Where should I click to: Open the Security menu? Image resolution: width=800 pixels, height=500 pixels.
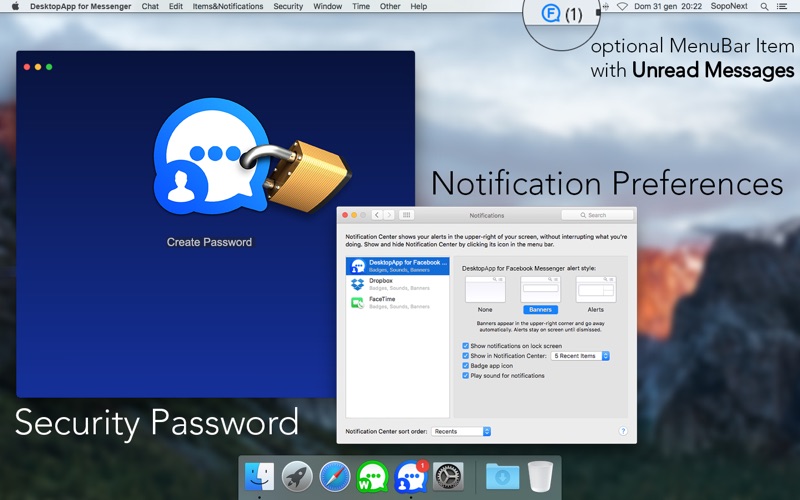288,7
